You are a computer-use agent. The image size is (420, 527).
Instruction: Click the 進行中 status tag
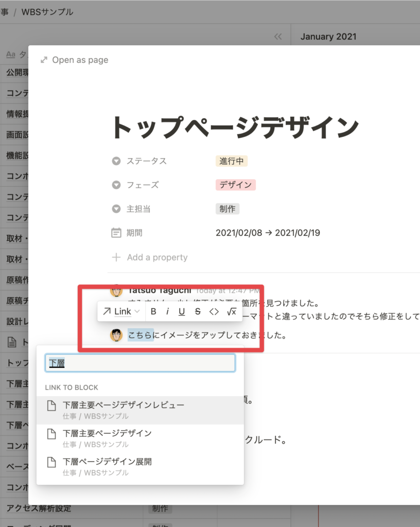click(x=232, y=161)
